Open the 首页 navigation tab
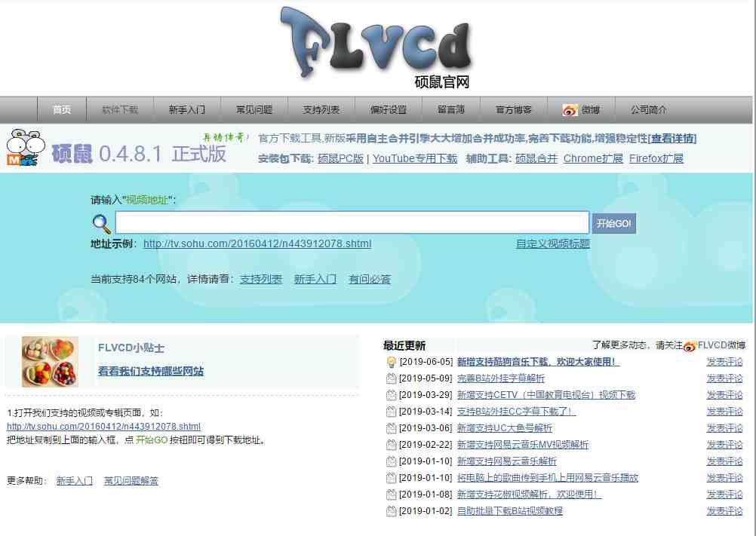This screenshot has height=536, width=756. tap(62, 110)
